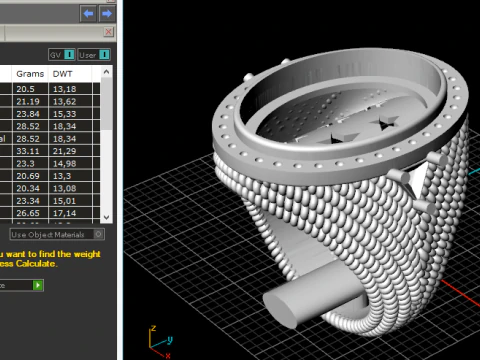Select the 21,29 DWT cell
480x360 pixels.
(70, 151)
